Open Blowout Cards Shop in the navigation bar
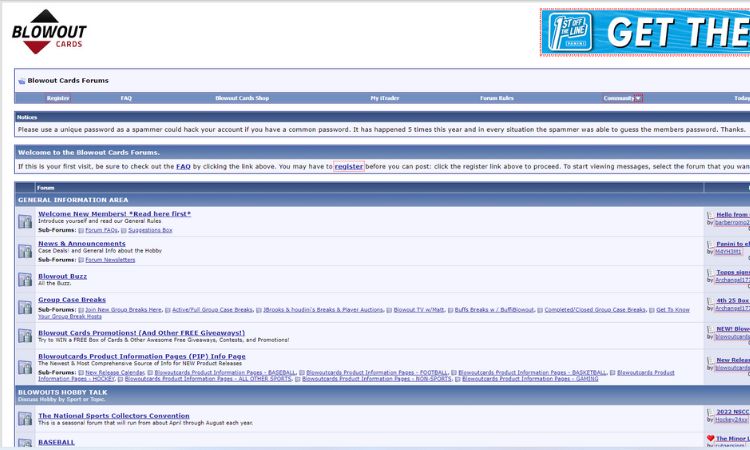This screenshot has width=750, height=450. pyautogui.click(x=242, y=98)
